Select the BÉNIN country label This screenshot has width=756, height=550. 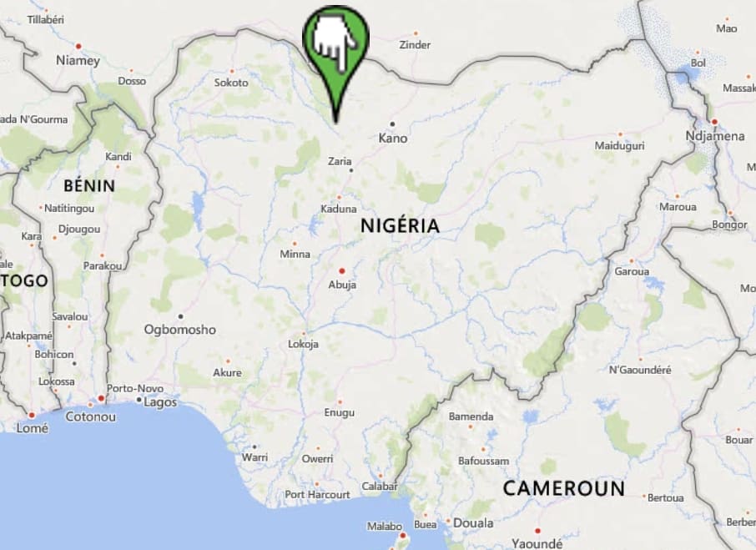tap(89, 185)
